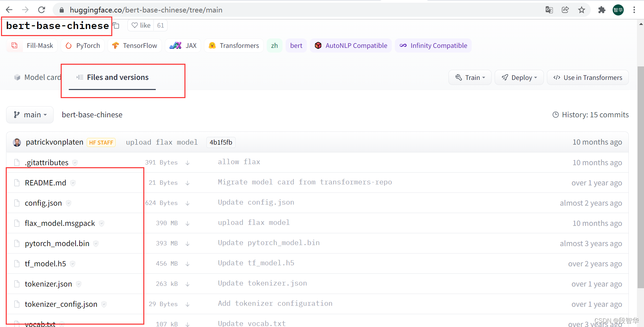Image resolution: width=644 pixels, height=327 pixels.
Task: Like the bert-base-chinese model
Action: tap(141, 25)
